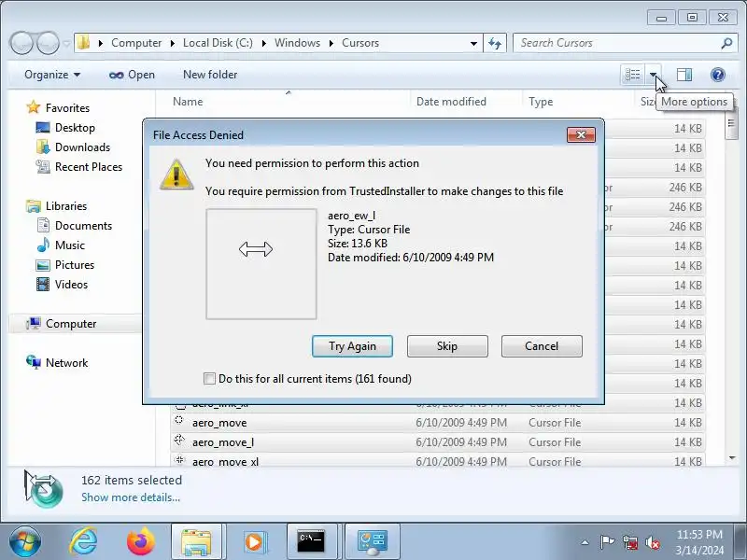The width and height of the screenshot is (747, 560).
Task: Open the Organize menu
Action: coord(52,75)
